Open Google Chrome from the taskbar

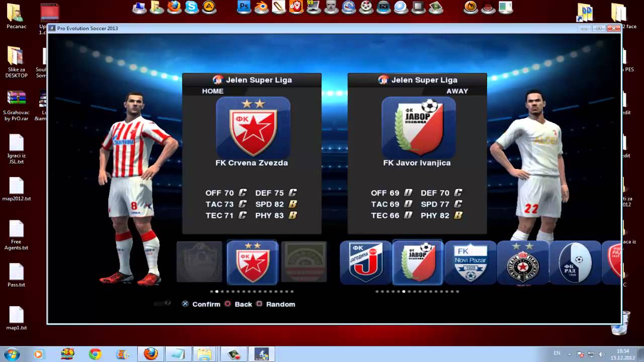(95, 354)
